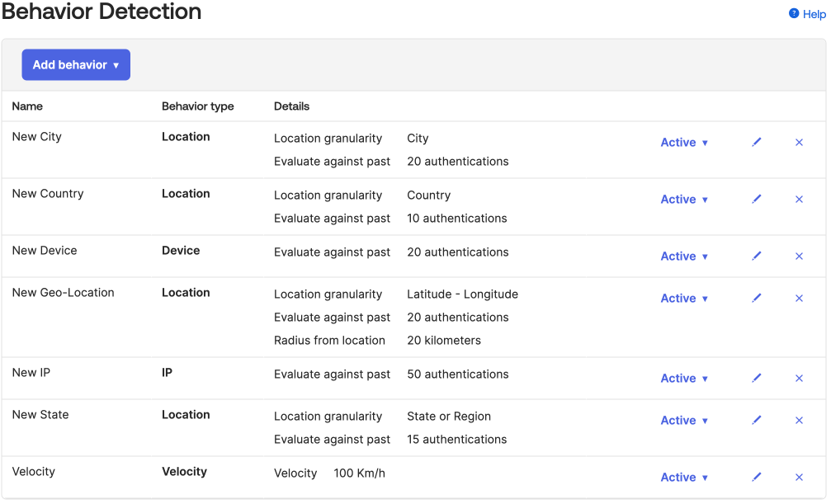Delete the New Device behavior
The width and height of the screenshot is (831, 504).
(x=799, y=257)
